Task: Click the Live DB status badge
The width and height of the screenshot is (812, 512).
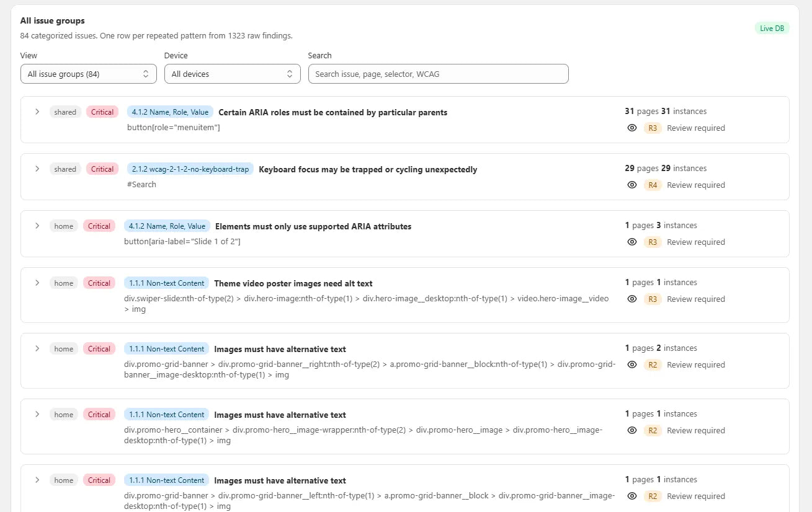Action: click(772, 28)
